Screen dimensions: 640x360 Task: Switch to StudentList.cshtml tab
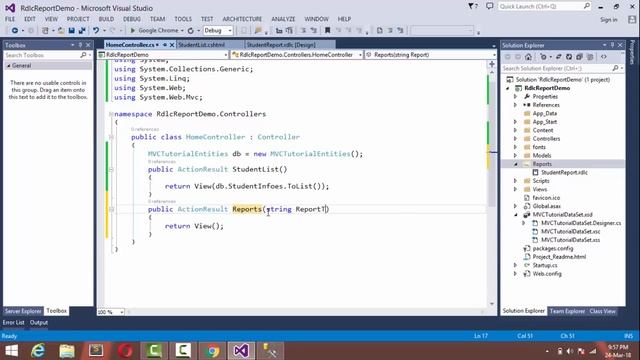point(202,45)
